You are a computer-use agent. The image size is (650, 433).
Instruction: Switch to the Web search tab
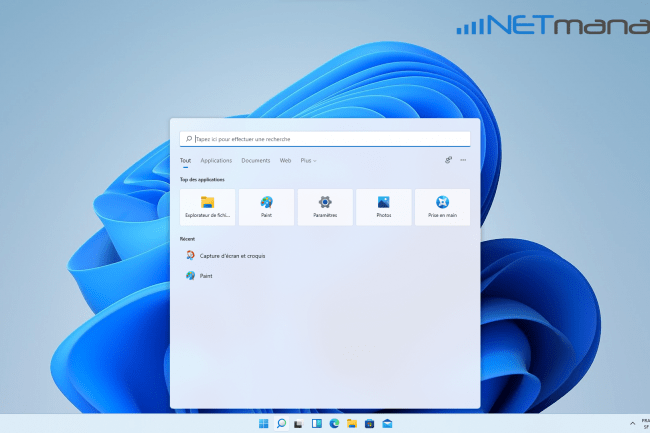[x=285, y=160]
